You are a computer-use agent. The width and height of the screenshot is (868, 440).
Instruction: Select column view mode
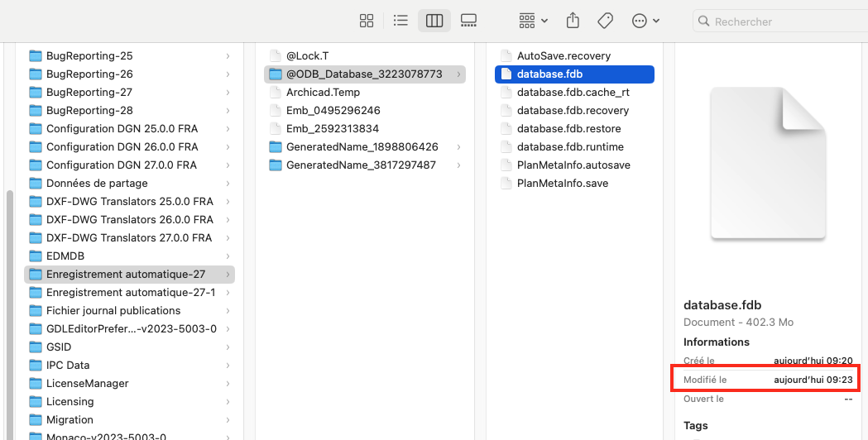tap(434, 21)
